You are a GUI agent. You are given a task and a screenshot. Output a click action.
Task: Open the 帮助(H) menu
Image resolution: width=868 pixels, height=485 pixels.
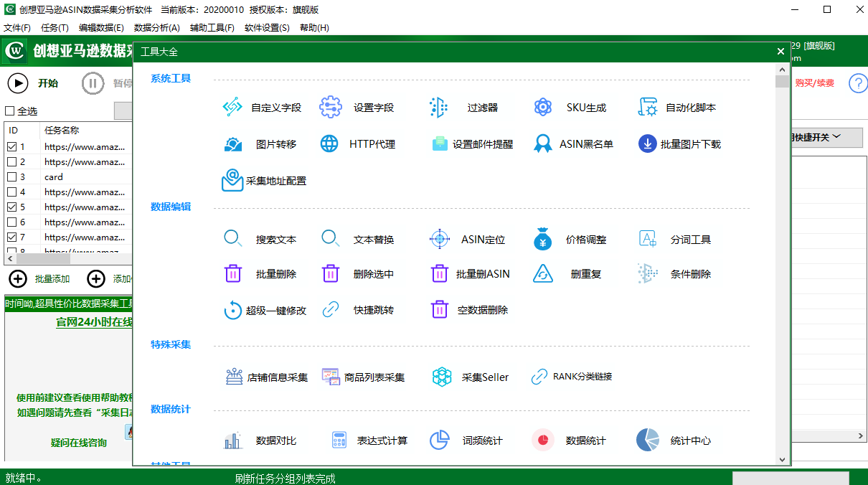(x=314, y=28)
